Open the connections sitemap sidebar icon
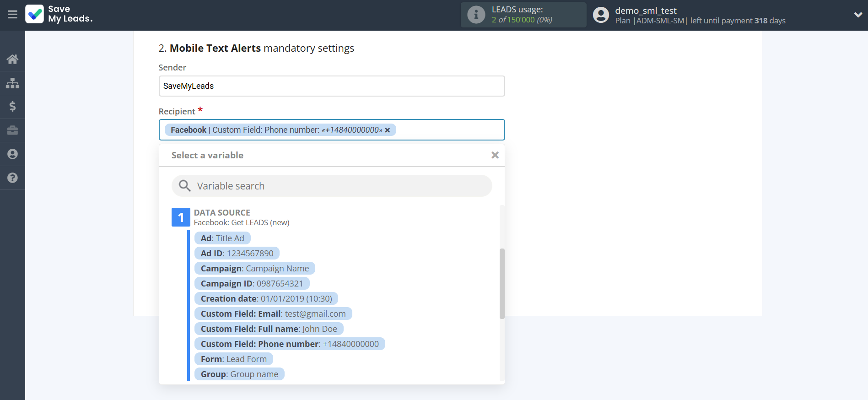The width and height of the screenshot is (868, 400). [x=12, y=83]
